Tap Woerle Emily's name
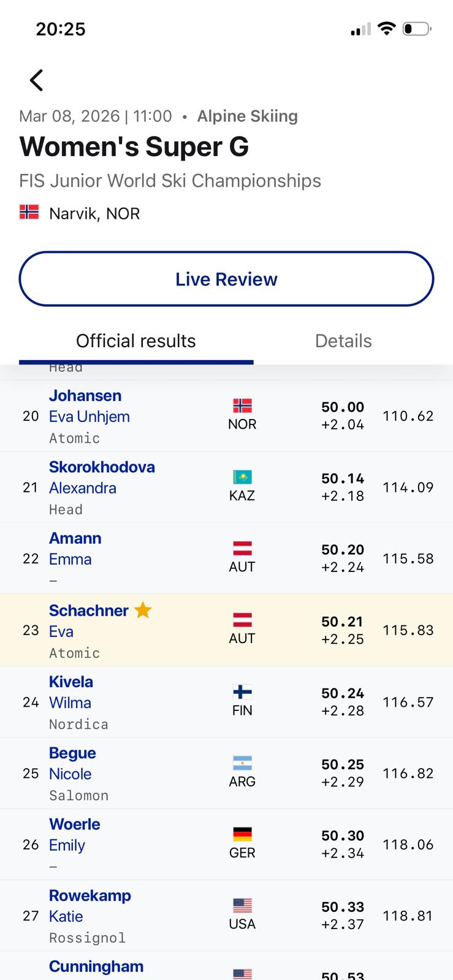This screenshot has width=453, height=980. tap(74, 834)
